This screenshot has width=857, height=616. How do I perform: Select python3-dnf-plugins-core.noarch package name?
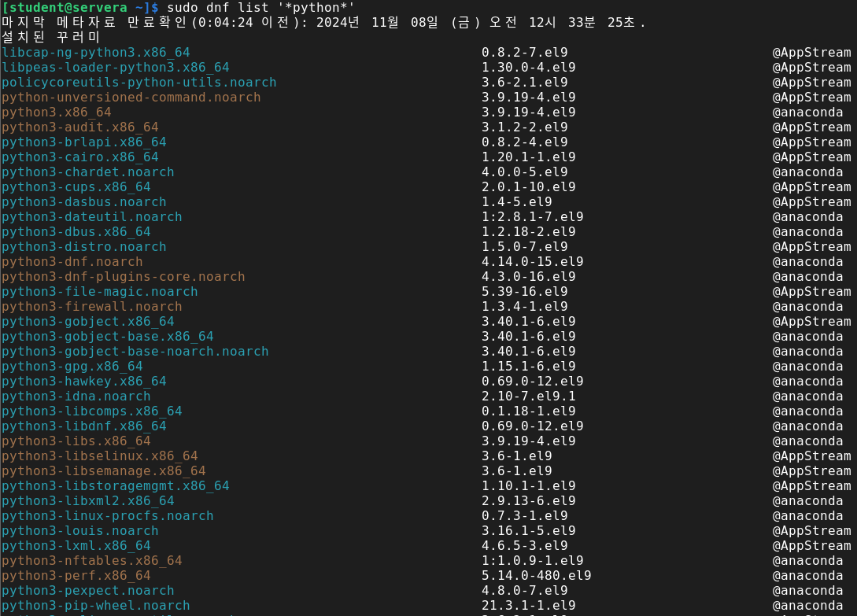[x=123, y=277]
